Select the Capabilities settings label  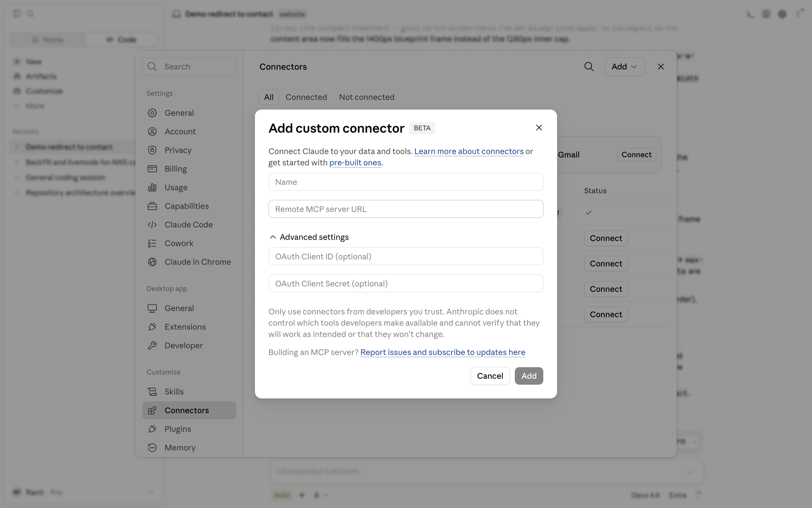pos(187,206)
